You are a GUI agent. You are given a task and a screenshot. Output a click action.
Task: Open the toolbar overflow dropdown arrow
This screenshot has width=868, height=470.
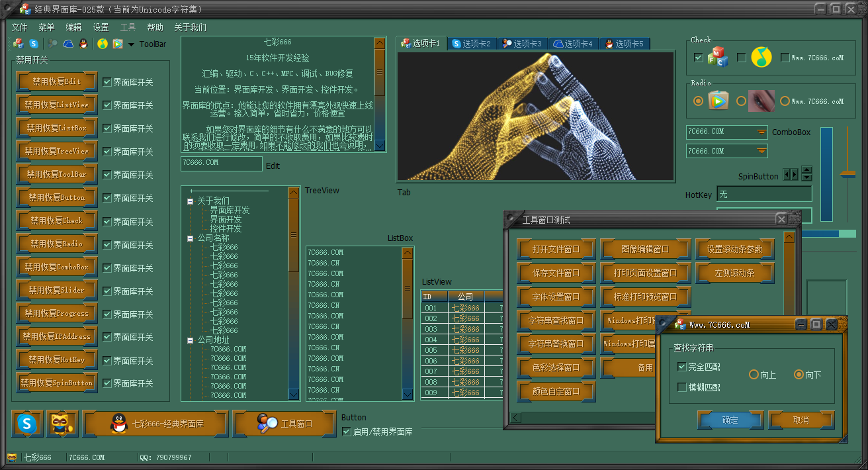[131, 44]
